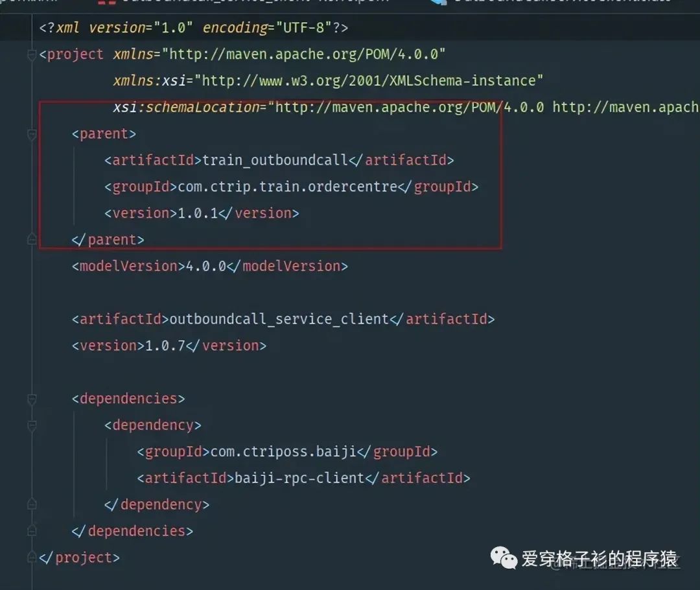Screen dimensions: 700x590
Task: Click fold marker at closing parent tag
Action: [x=32, y=240]
